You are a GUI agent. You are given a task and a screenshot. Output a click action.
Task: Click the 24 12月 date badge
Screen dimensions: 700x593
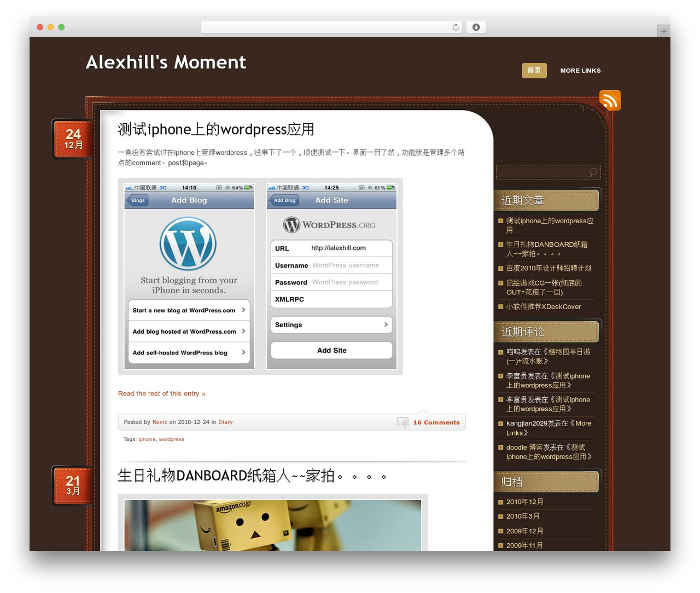73,139
